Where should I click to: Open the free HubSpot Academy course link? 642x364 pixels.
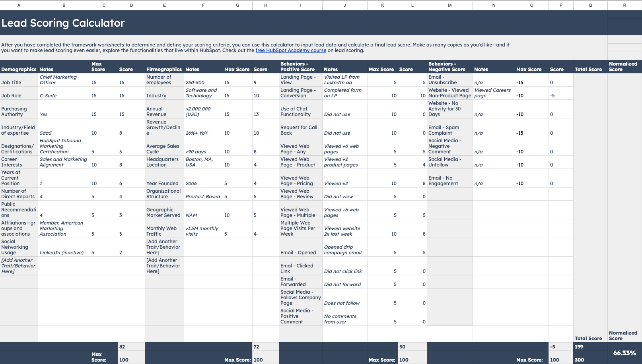click(291, 50)
